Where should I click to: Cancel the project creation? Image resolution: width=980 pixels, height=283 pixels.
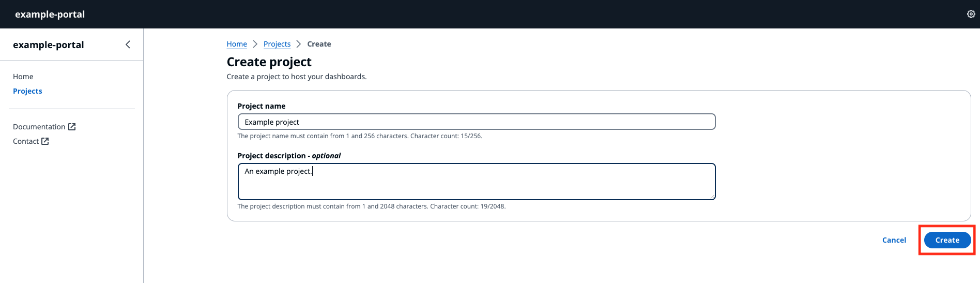click(894, 240)
